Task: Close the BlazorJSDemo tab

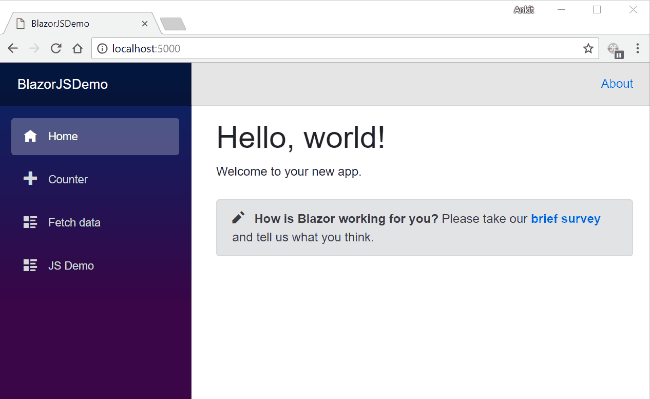Action: coord(145,24)
